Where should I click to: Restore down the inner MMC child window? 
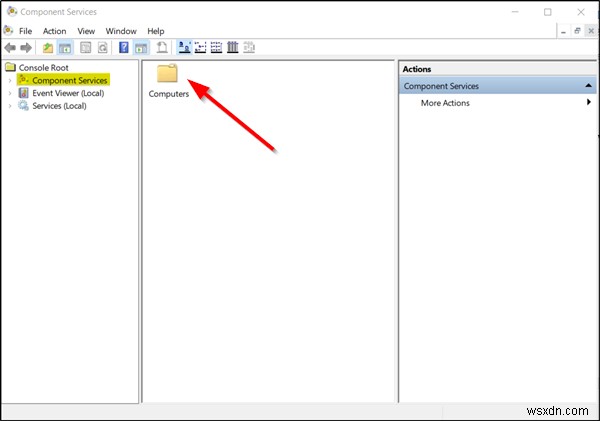point(577,31)
